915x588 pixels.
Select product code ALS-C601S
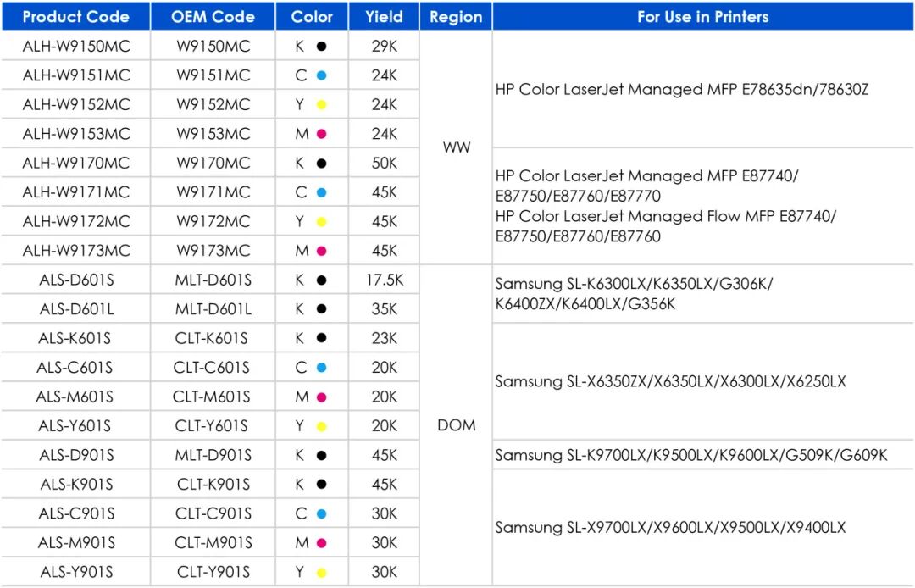click(75, 368)
